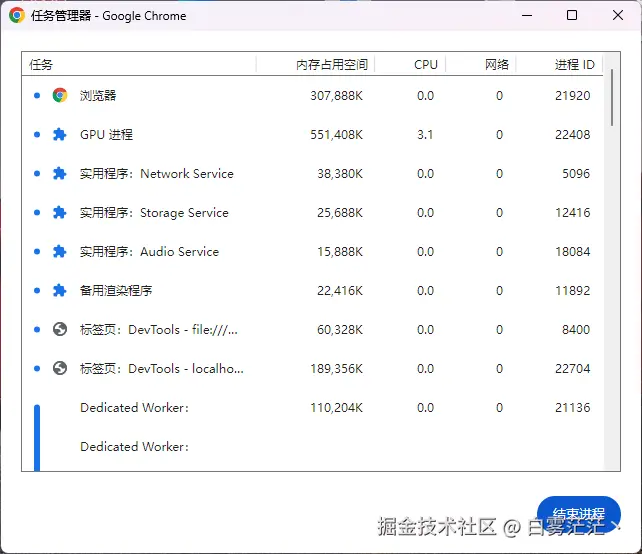Viewport: 642px width, 554px height.
Task: Click the puzzle icon beside 备用渲染程序
Action: [60, 290]
